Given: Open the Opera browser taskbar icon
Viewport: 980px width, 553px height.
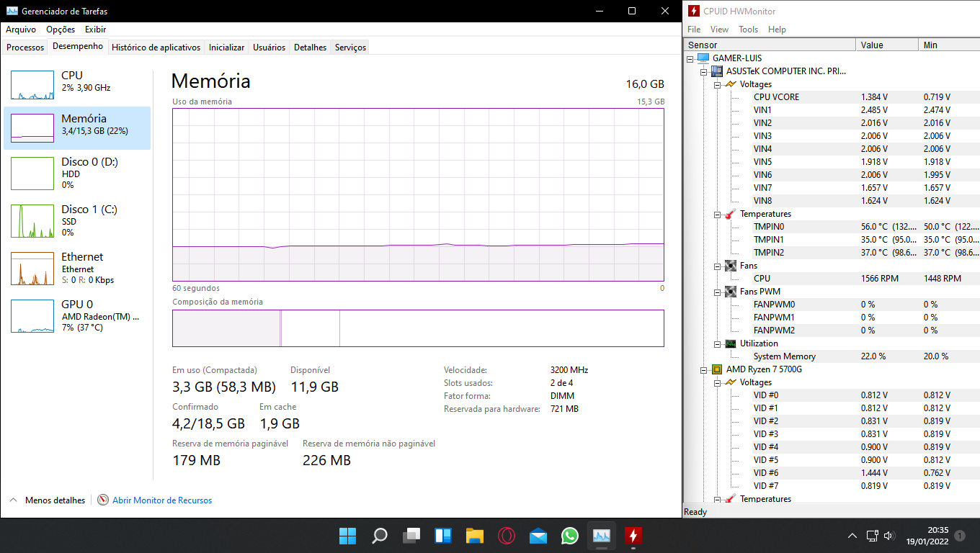Looking at the screenshot, I should click(x=507, y=536).
